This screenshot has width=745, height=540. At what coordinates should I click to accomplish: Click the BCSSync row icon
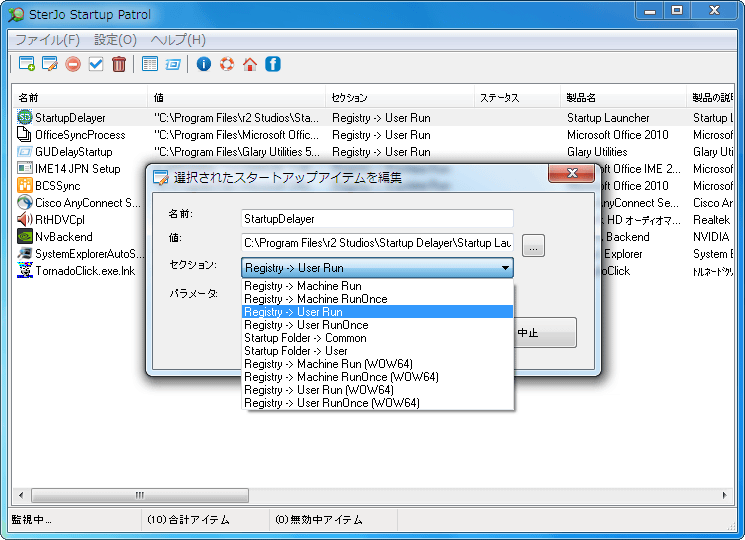tap(25, 185)
